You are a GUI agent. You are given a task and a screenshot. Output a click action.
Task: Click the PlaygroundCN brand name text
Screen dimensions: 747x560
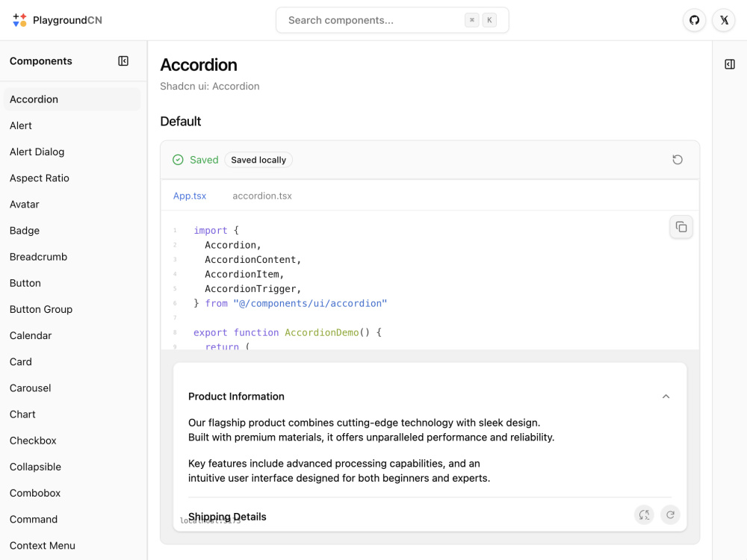pos(67,20)
